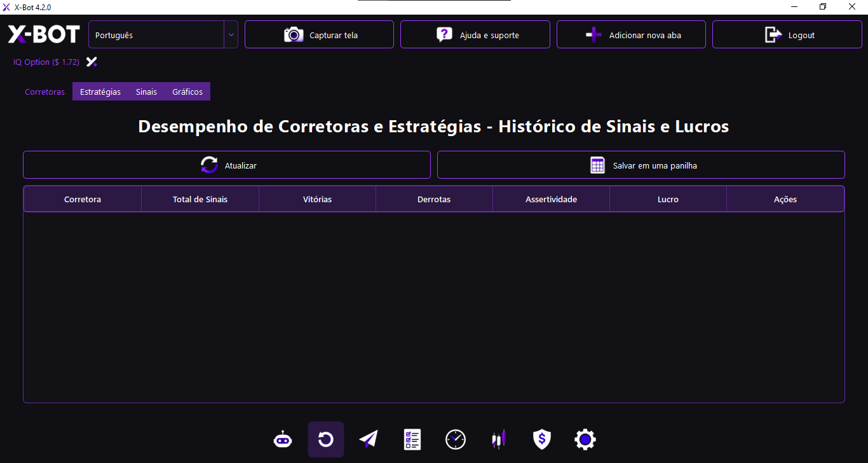Select the Corretoras tab
The width and height of the screenshot is (868, 463).
click(x=44, y=92)
